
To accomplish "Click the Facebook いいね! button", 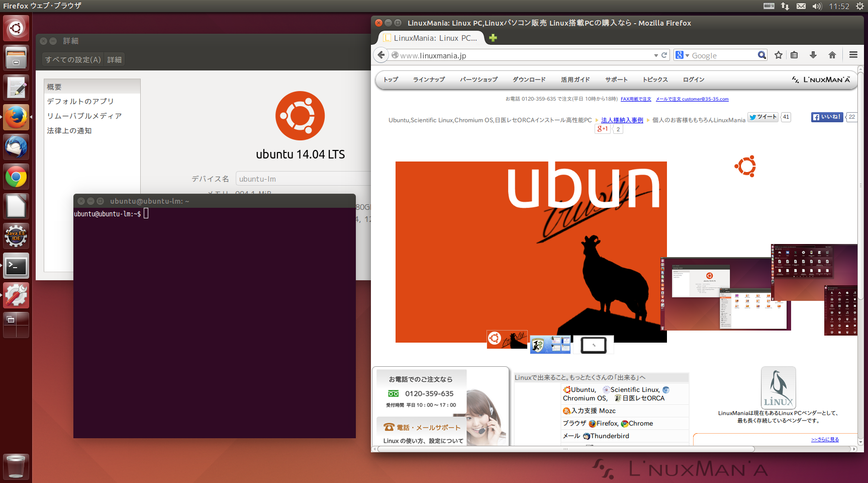I will click(x=827, y=117).
